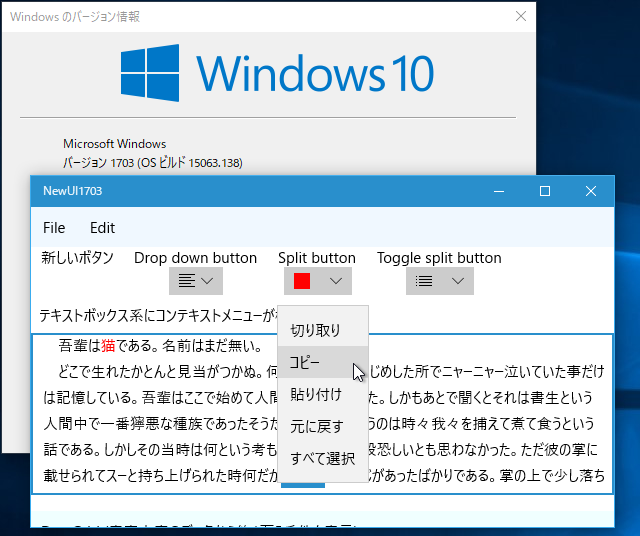Click the Windows 10 logo in version dialog

277,73
